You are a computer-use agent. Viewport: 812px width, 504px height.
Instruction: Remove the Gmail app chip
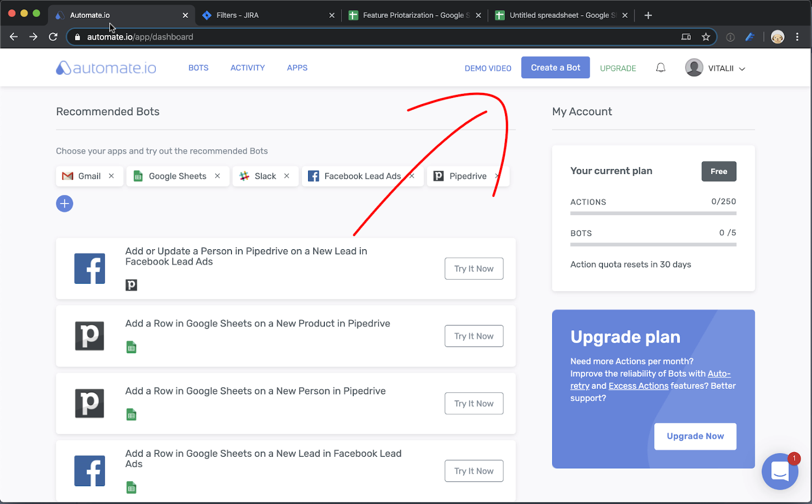click(111, 176)
